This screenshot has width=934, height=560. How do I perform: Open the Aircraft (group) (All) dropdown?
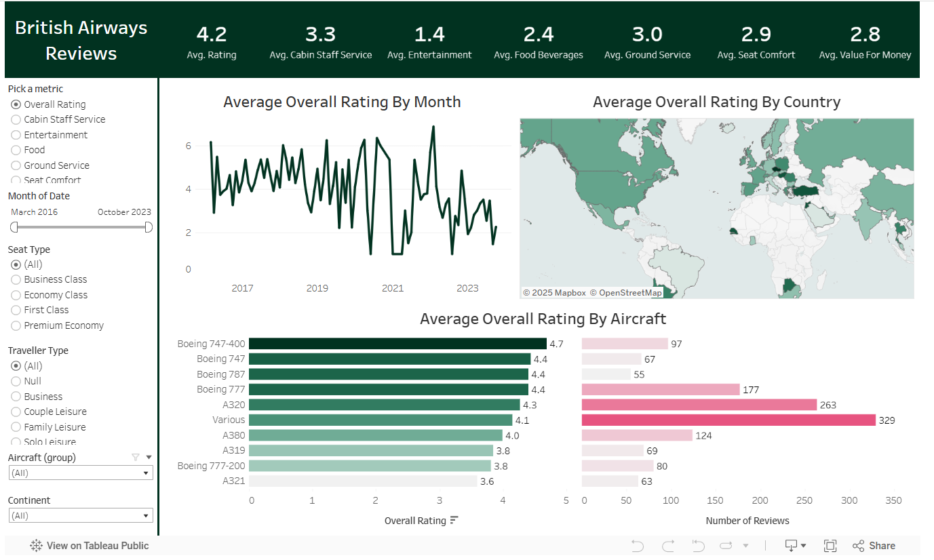(81, 473)
